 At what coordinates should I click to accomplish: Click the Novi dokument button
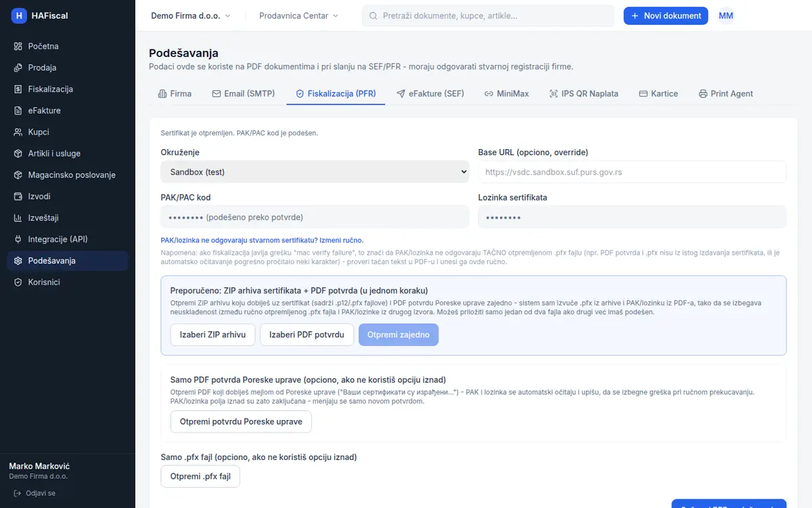666,16
